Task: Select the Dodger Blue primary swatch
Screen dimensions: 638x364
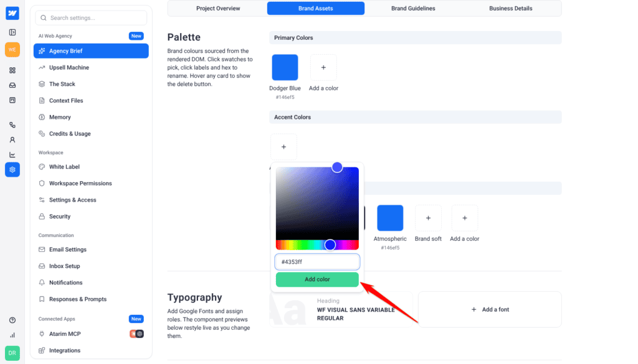Action: (285, 67)
